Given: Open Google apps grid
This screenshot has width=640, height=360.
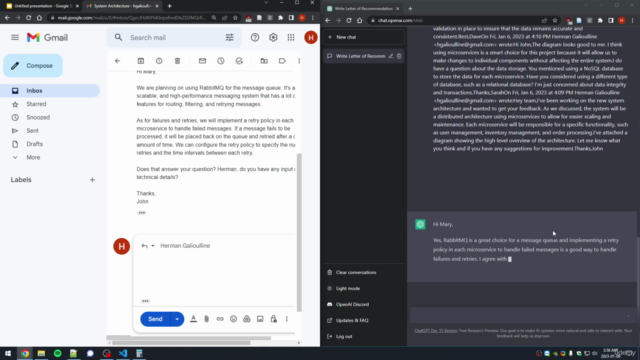Looking at the screenshot, I should [x=291, y=38].
